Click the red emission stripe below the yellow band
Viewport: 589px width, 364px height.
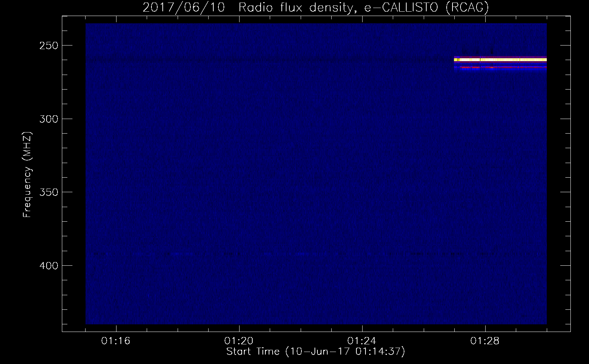[x=503, y=67]
